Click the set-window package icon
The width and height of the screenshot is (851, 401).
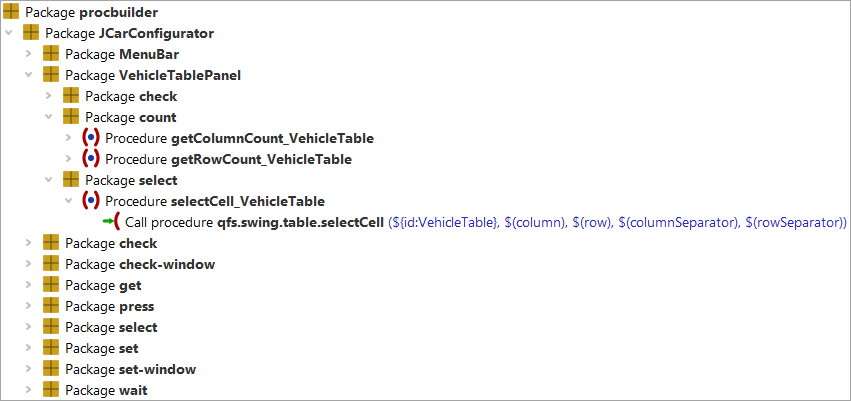pyautogui.click(x=51, y=369)
